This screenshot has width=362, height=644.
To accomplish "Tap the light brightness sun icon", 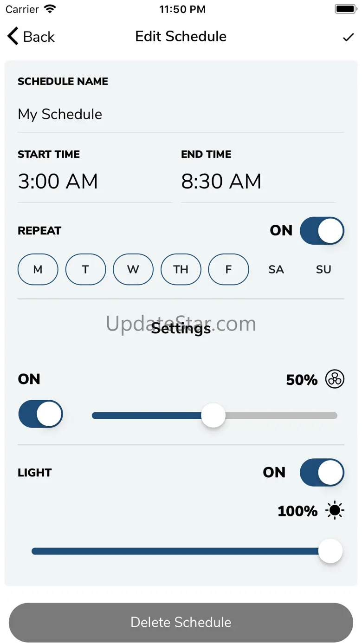I will point(335,511).
